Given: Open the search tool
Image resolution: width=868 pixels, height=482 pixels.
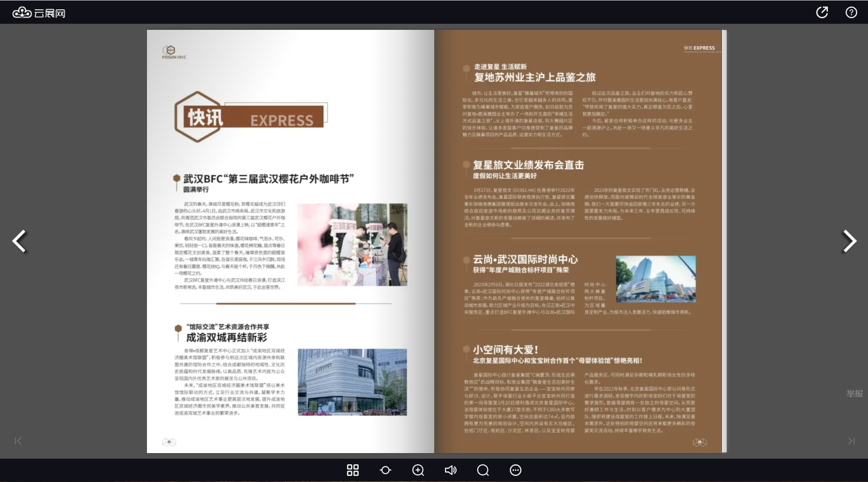Looking at the screenshot, I should 483,470.
